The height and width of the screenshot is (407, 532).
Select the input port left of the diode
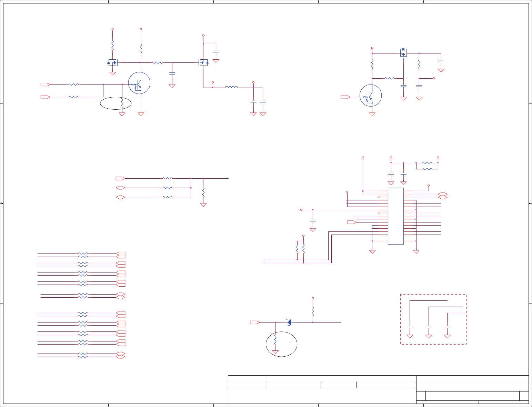(255, 322)
